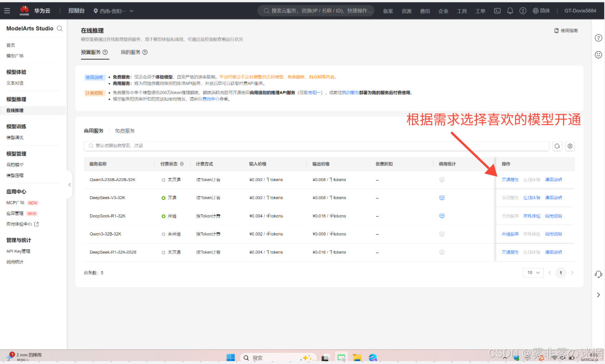Select the 商用服务 sub-tab
Screen dimensions: 605x364
[x=94, y=131]
